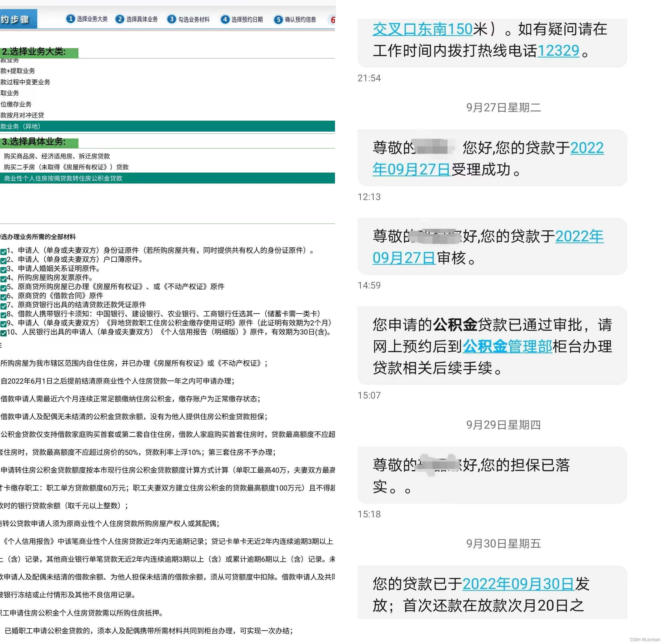
Task: Click the 2022年09月30日 disbursement date link
Action: click(518, 585)
